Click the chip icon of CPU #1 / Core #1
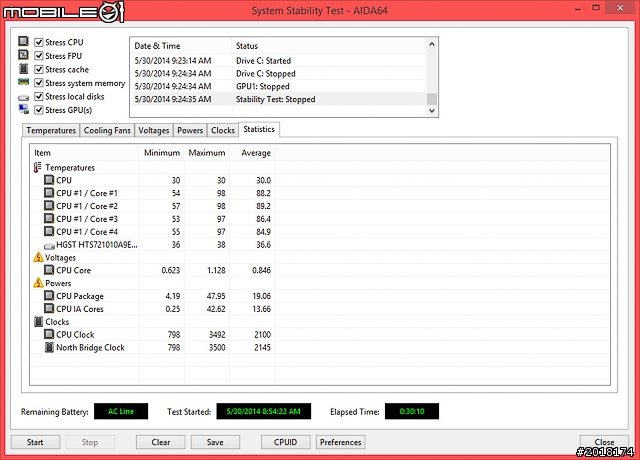 coord(49,193)
